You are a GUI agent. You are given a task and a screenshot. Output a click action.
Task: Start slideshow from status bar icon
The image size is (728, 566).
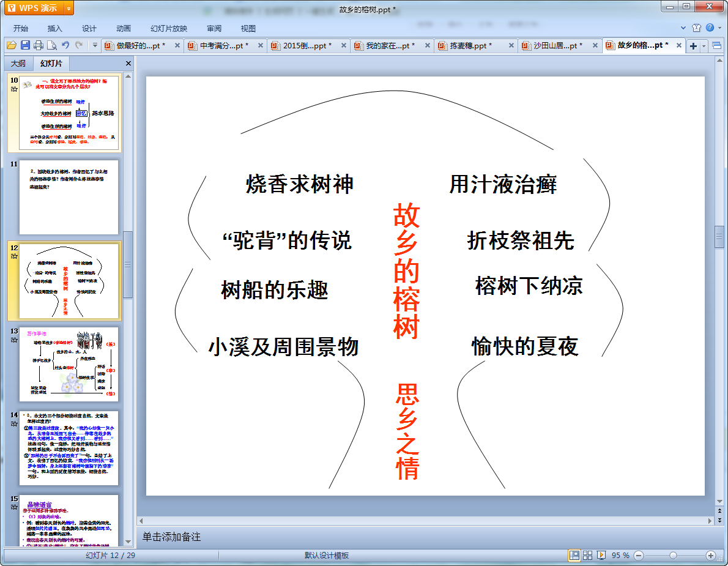(601, 555)
